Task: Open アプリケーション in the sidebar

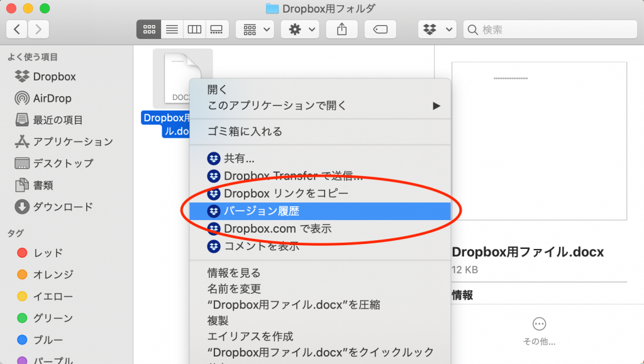Action: click(64, 141)
